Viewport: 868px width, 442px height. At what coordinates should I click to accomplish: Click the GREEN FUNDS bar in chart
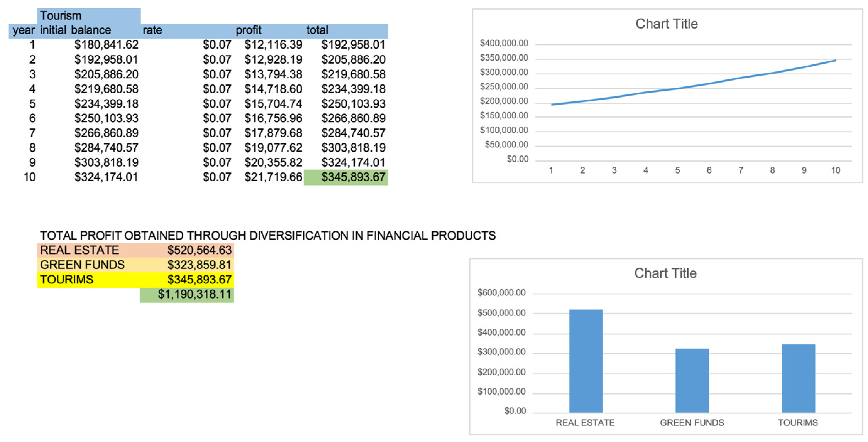tap(692, 381)
